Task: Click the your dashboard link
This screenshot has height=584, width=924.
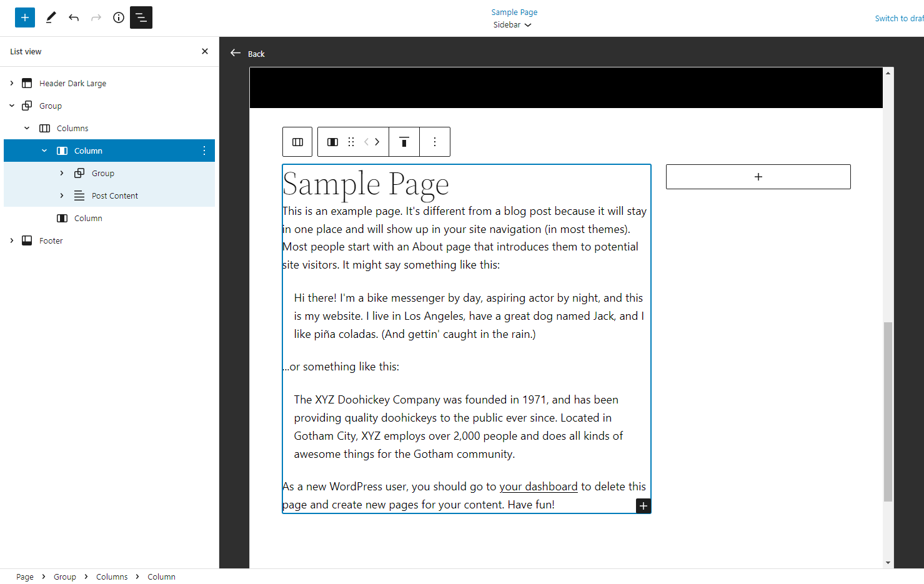Action: 538,487
